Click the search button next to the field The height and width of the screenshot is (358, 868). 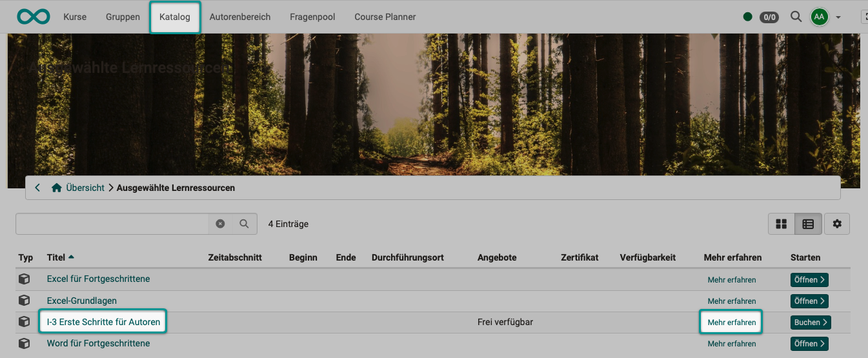point(244,224)
